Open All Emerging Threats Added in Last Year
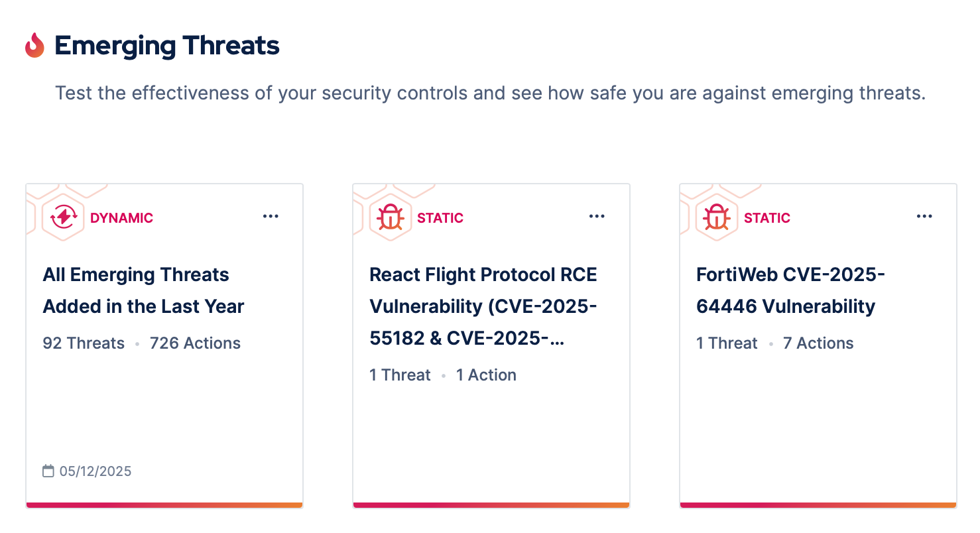 143,290
